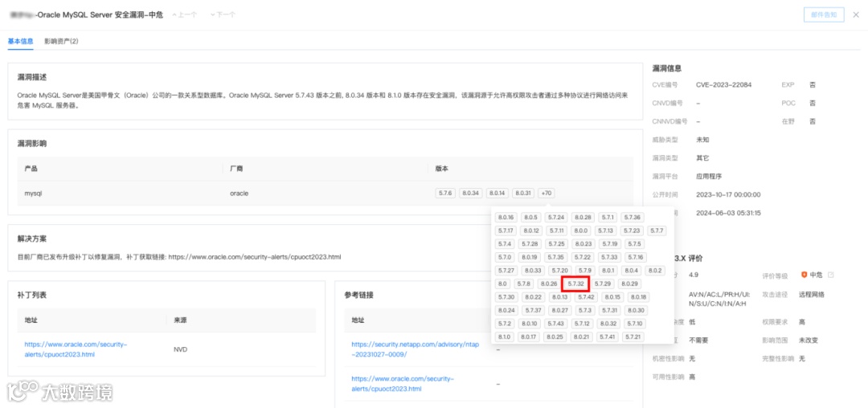Click the 5.7.7 version tag
The width and height of the screenshot is (868, 408).
click(657, 231)
